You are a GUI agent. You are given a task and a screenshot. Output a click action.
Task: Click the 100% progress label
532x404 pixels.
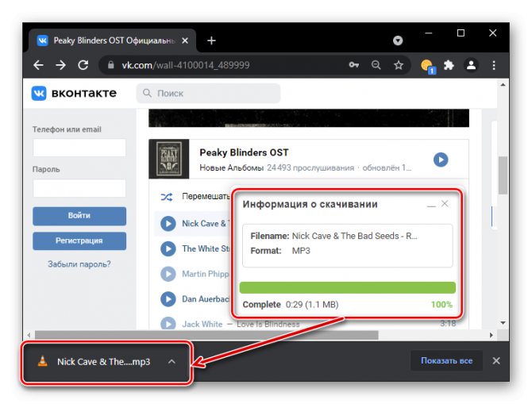click(441, 305)
